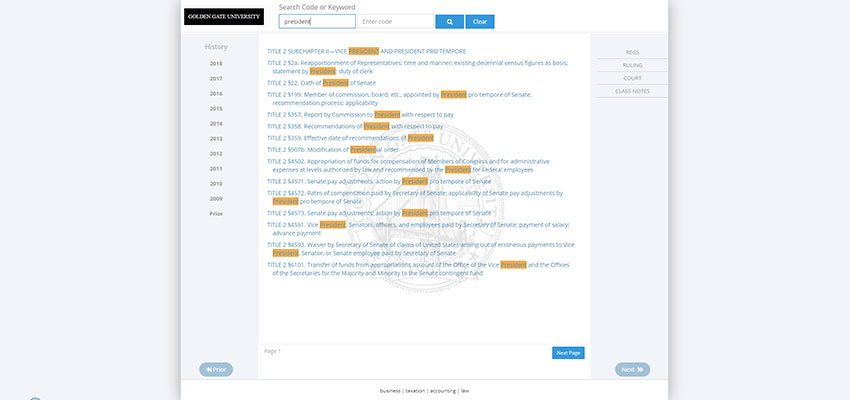Click the Page 1 indicator text
Image resolution: width=850 pixels, height=400 pixels.
coord(272,351)
